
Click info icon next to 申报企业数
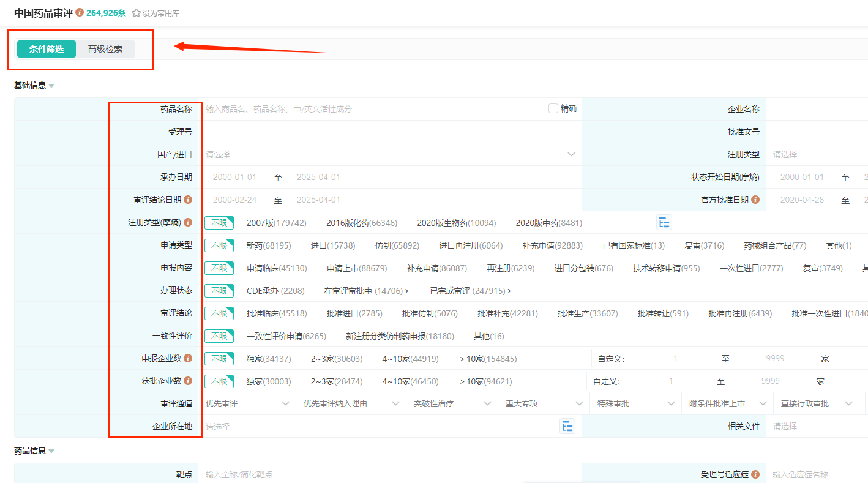tap(188, 358)
